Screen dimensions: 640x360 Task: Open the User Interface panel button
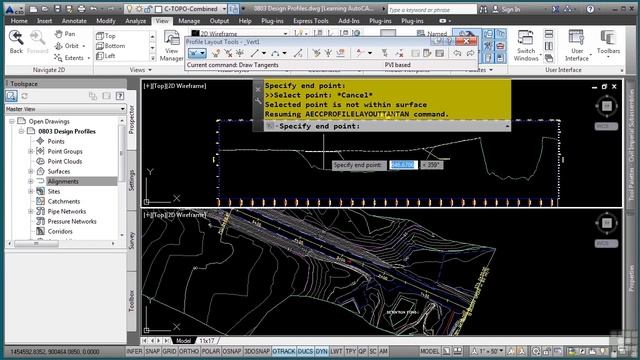(577, 46)
